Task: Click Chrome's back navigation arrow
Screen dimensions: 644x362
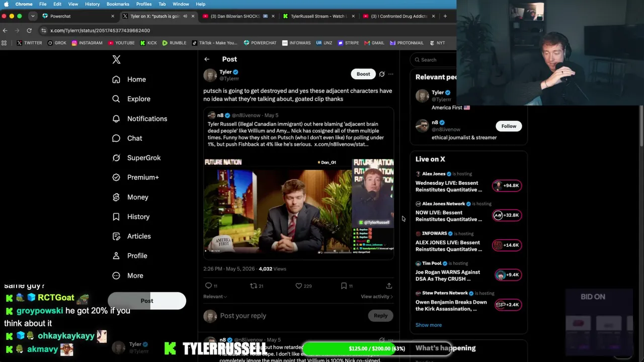Action: point(5,31)
